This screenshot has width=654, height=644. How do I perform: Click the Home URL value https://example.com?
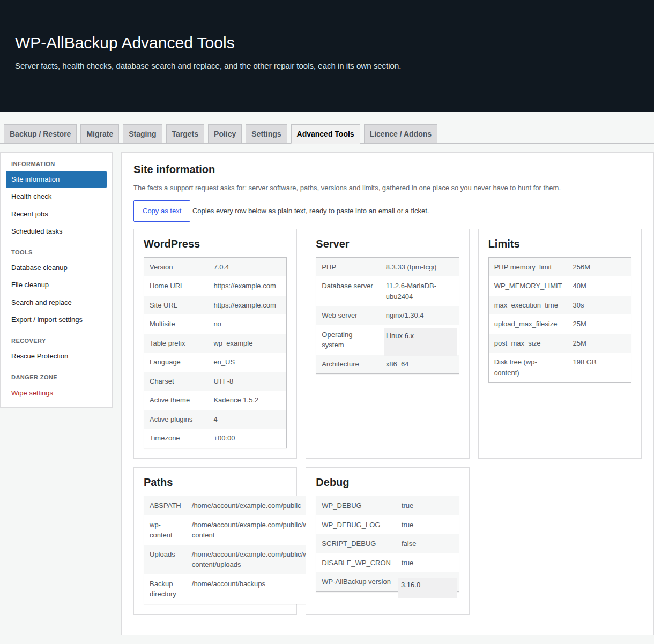244,286
